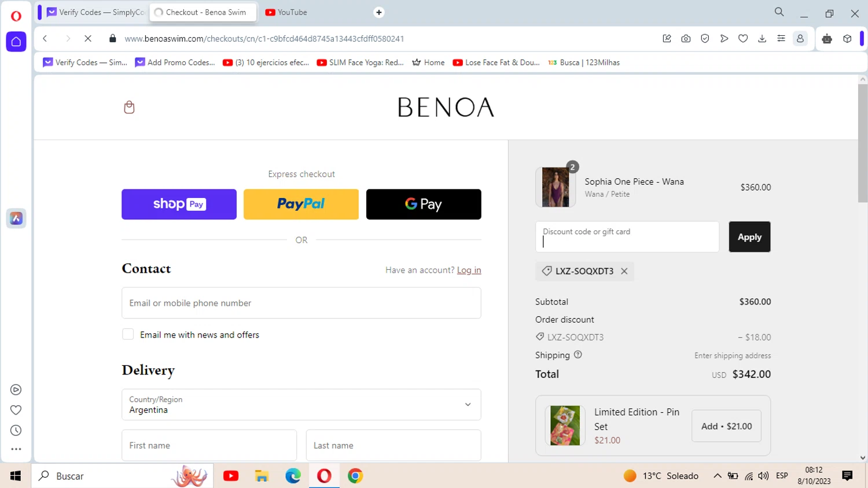868x488 pixels.
Task: Click the taskbar Buscar search box
Action: [122, 476]
